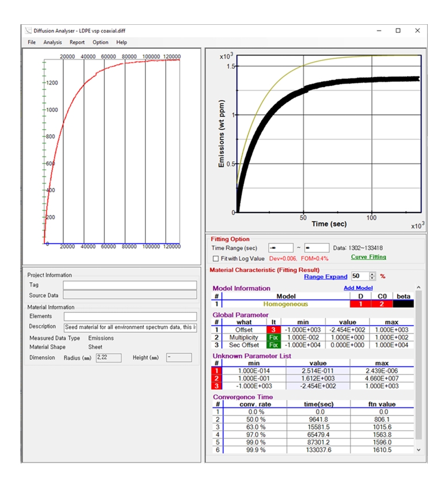
Task: Open the Option menu
Action: [100, 42]
